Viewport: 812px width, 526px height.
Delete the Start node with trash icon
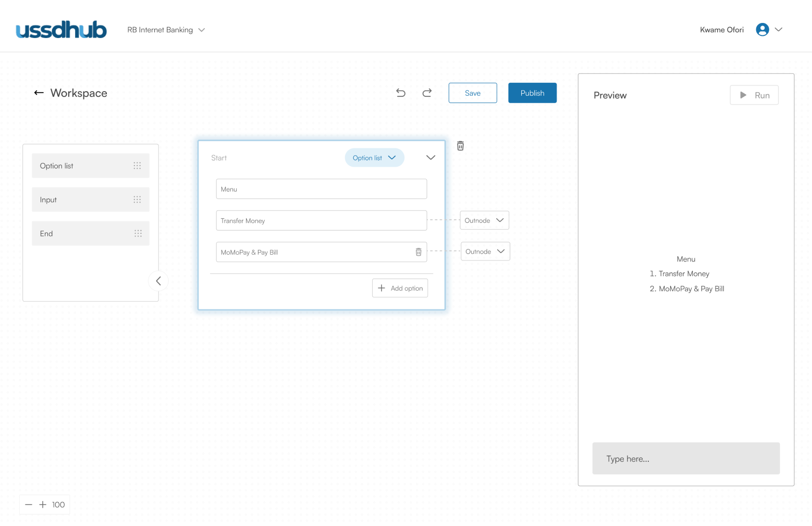pos(460,146)
